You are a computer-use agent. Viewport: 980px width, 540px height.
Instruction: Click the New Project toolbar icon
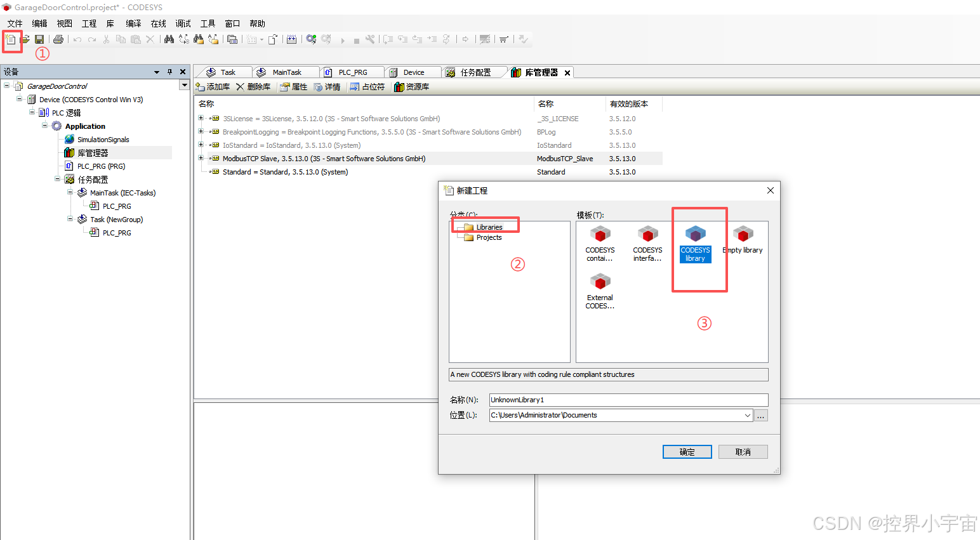pos(11,39)
